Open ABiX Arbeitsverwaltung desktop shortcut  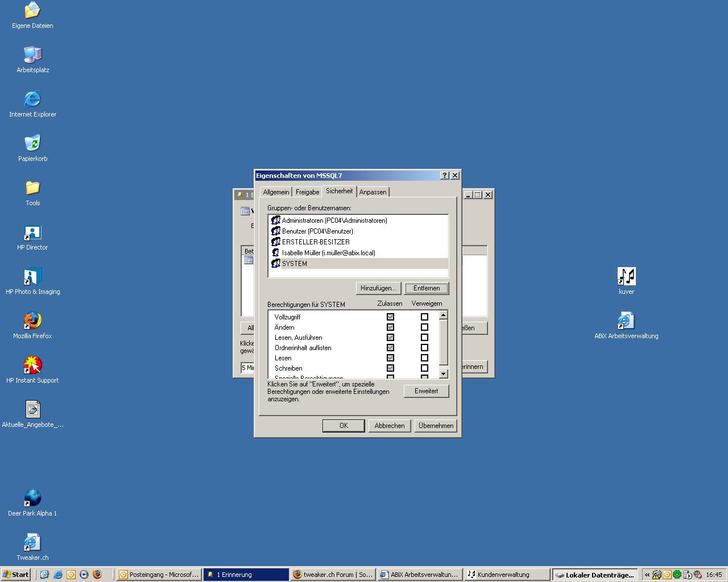pyautogui.click(x=626, y=321)
